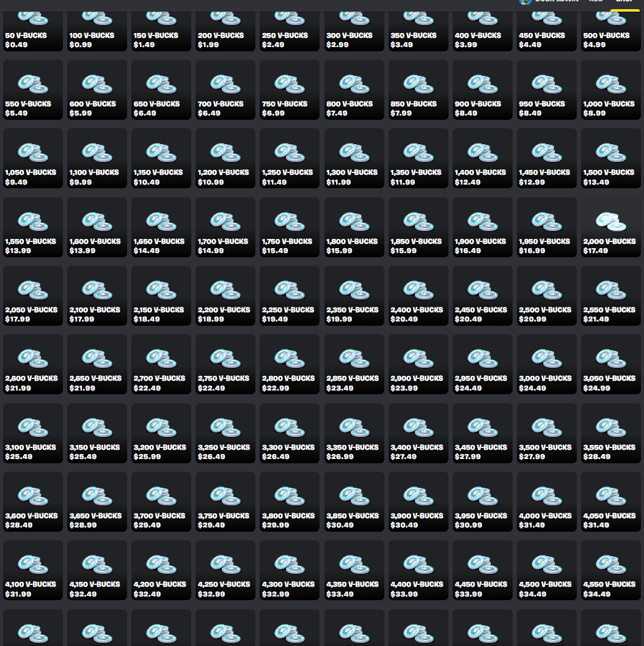The height and width of the screenshot is (646, 644).
Task: Click the coin icon above 1,400 V-Bucks
Action: (482, 152)
